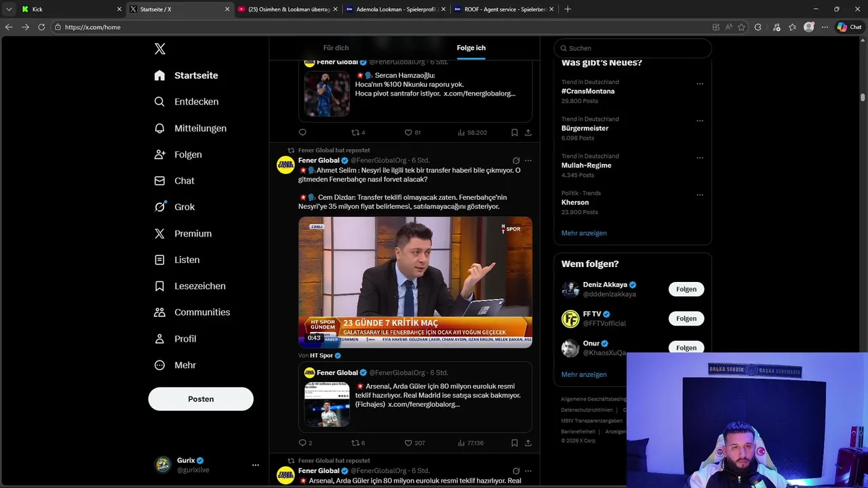Repost the post with 6 reposts

pyautogui.click(x=358, y=443)
